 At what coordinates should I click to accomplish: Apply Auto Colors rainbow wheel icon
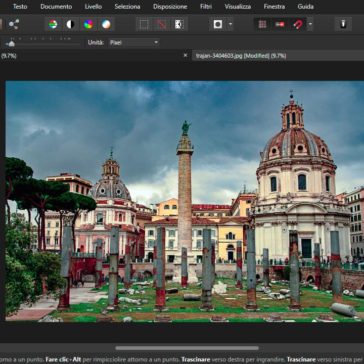coord(88,24)
